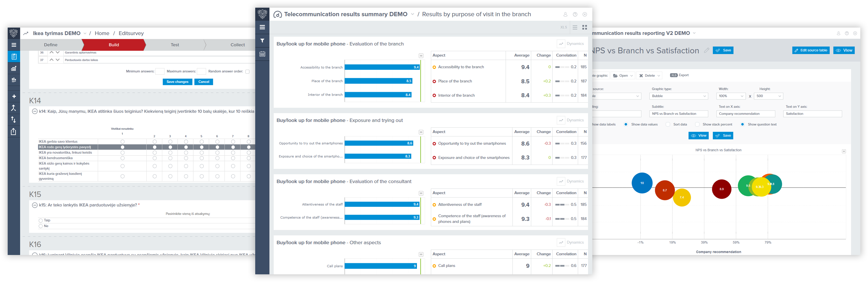868x282 pixels.
Task: Click the Save changes button
Action: (x=178, y=82)
